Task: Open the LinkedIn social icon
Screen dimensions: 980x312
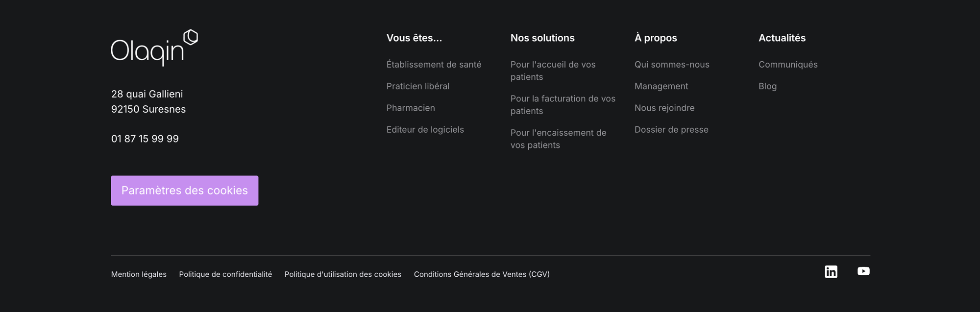Action: [831, 272]
